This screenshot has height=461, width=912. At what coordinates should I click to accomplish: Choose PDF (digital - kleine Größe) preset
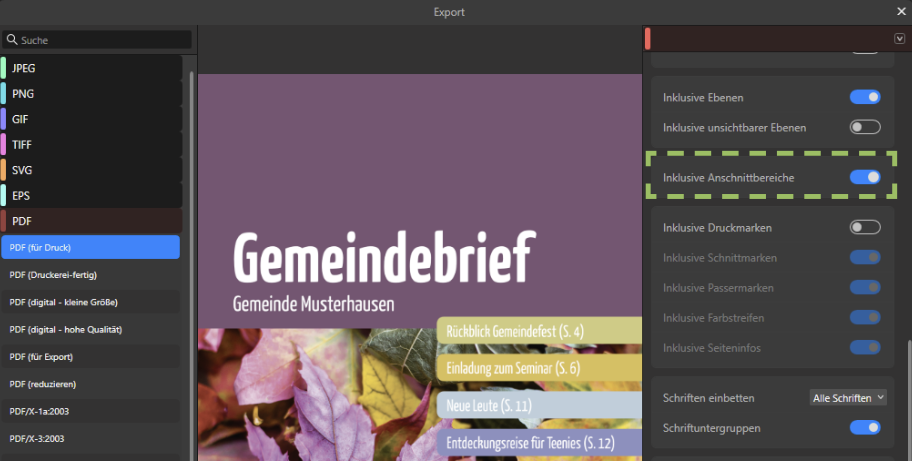click(91, 302)
